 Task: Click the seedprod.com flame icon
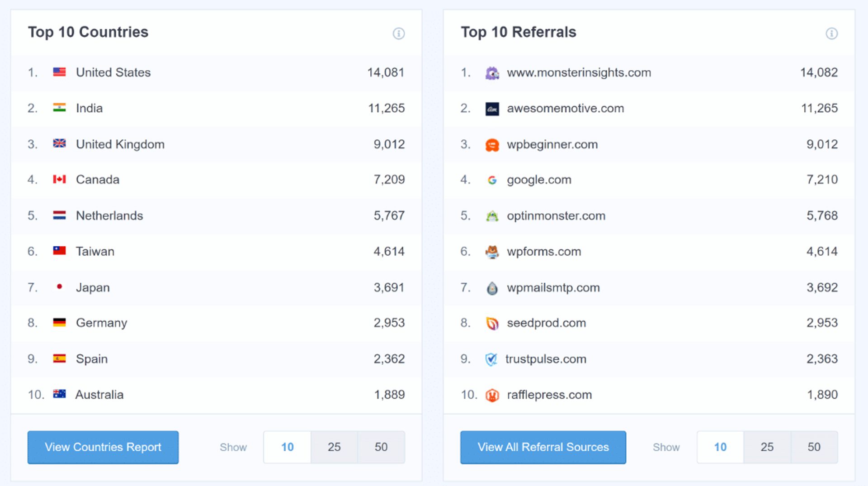pyautogui.click(x=492, y=323)
